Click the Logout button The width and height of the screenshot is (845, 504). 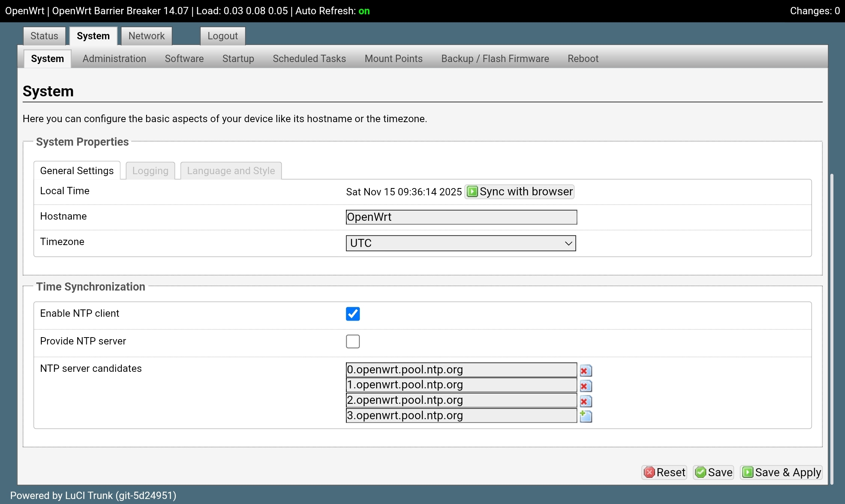coord(222,36)
